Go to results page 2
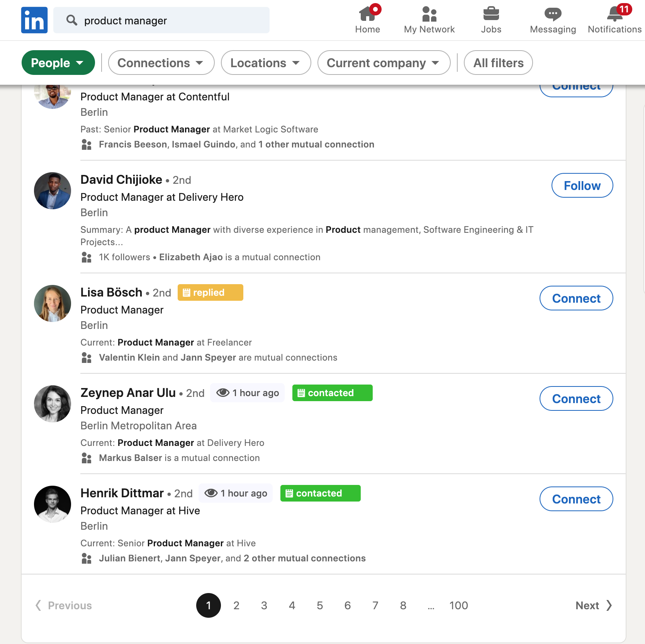 (236, 605)
